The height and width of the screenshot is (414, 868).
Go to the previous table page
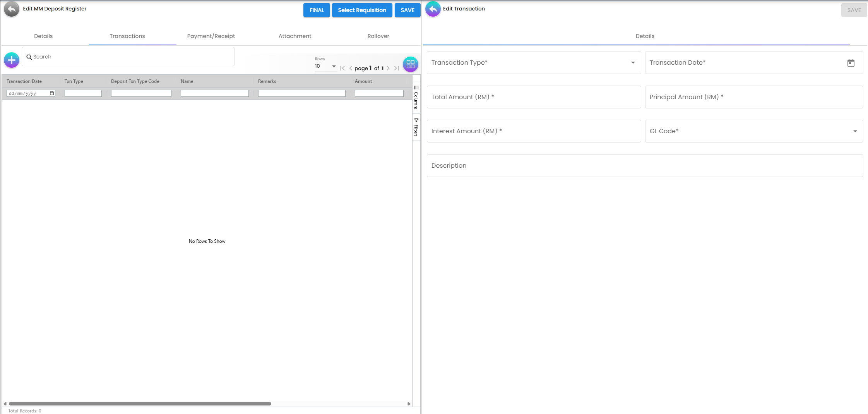point(351,68)
